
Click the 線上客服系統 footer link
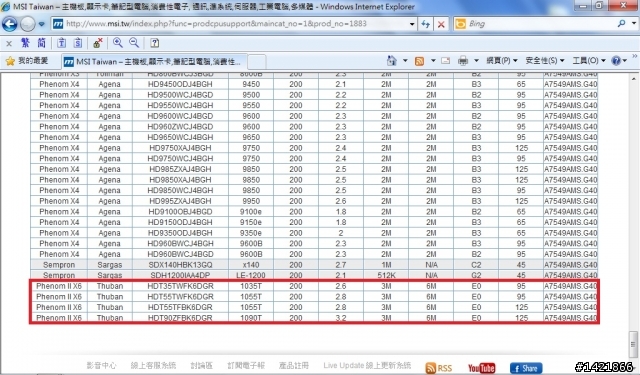[153, 366]
